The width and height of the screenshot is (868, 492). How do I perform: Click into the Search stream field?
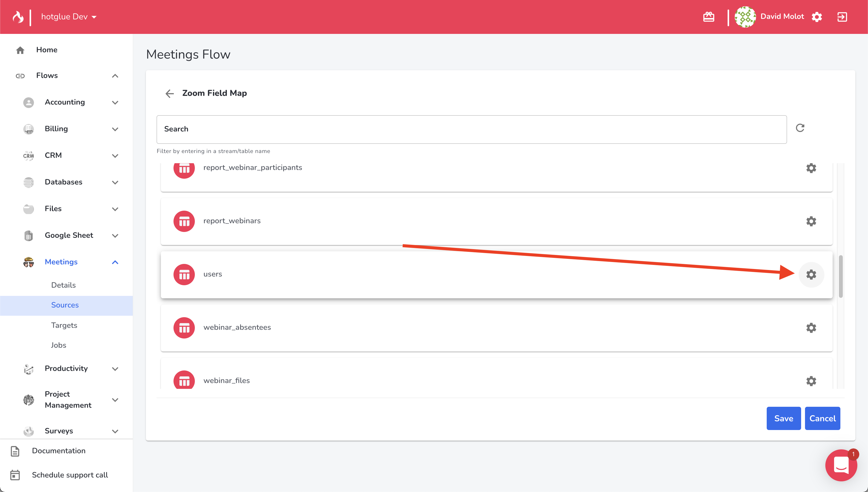(x=471, y=130)
